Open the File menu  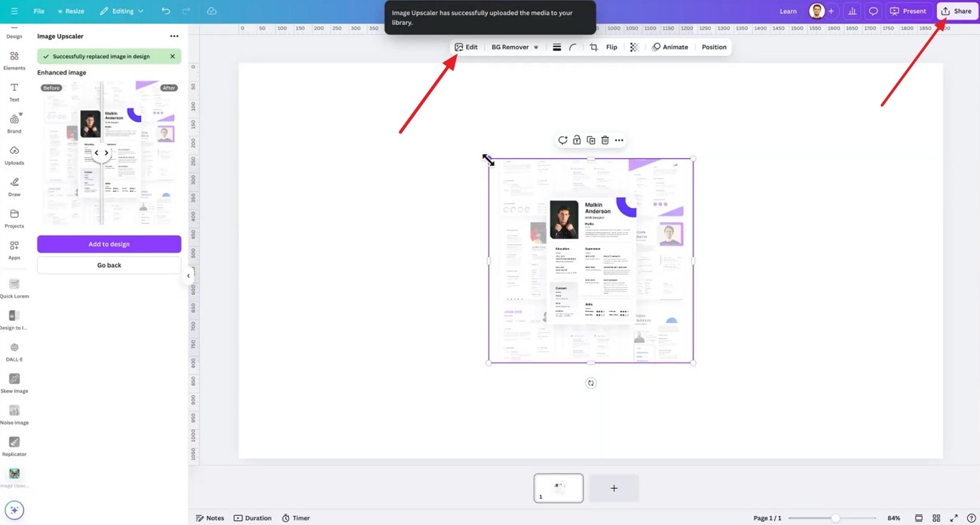pyautogui.click(x=39, y=11)
